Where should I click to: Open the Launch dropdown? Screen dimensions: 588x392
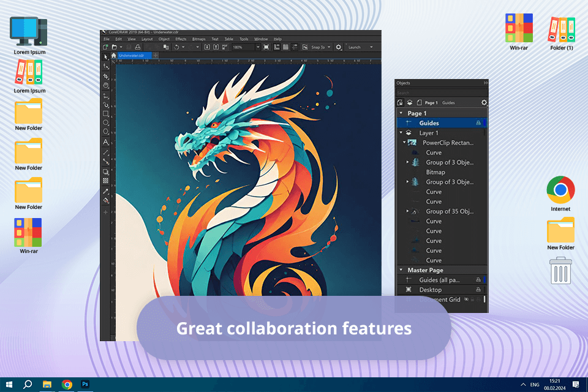coord(371,47)
